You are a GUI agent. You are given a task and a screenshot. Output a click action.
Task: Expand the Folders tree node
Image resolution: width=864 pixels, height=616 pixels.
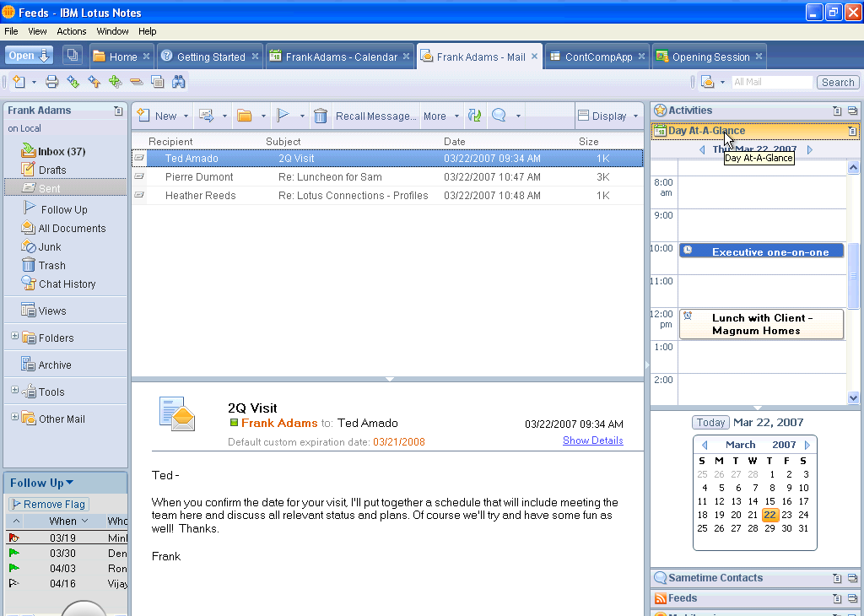[14, 337]
